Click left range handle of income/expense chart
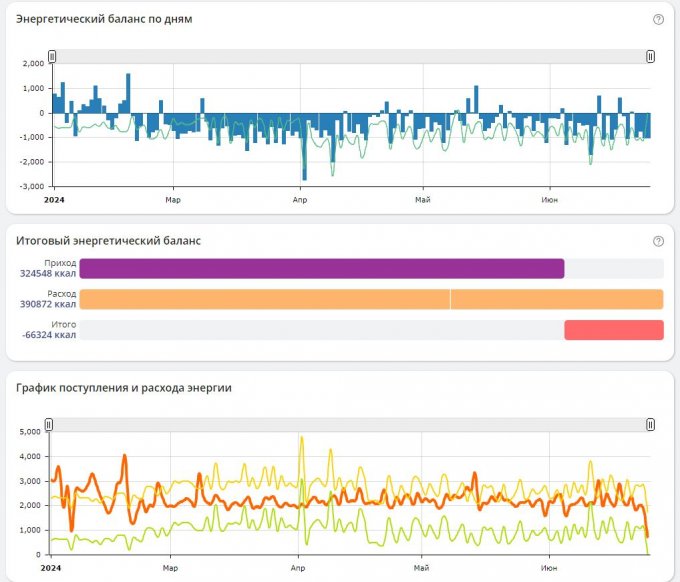 50,425
